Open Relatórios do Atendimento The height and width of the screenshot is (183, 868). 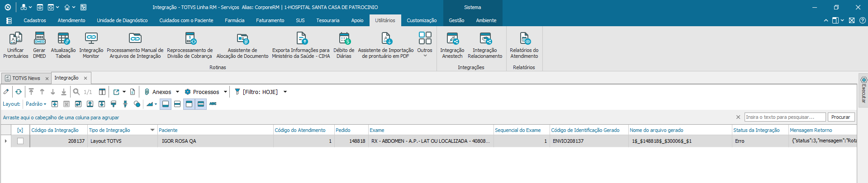pos(524,46)
